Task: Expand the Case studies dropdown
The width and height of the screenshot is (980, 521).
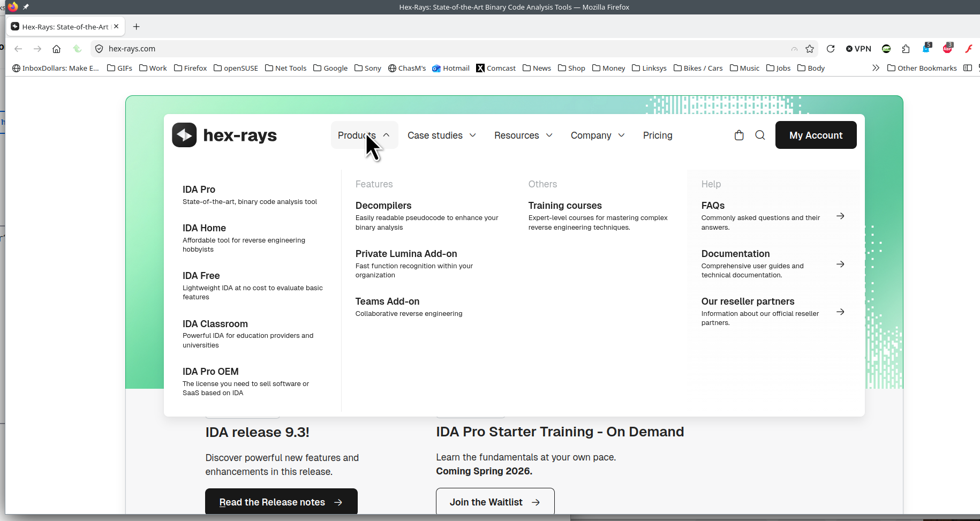Action: [x=442, y=135]
